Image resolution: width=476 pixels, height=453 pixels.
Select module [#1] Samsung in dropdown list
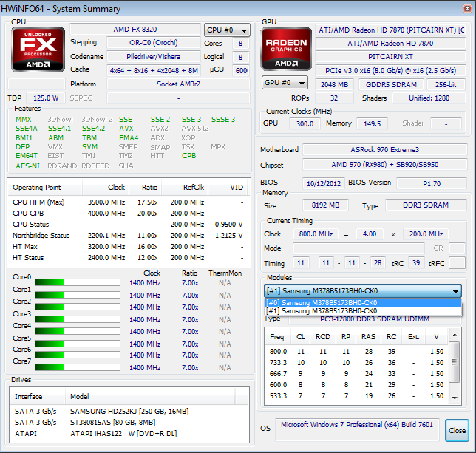click(362, 311)
